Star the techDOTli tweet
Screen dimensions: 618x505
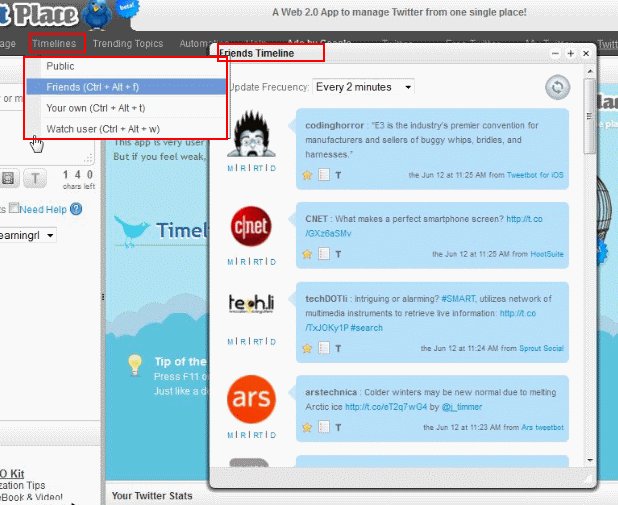(307, 348)
